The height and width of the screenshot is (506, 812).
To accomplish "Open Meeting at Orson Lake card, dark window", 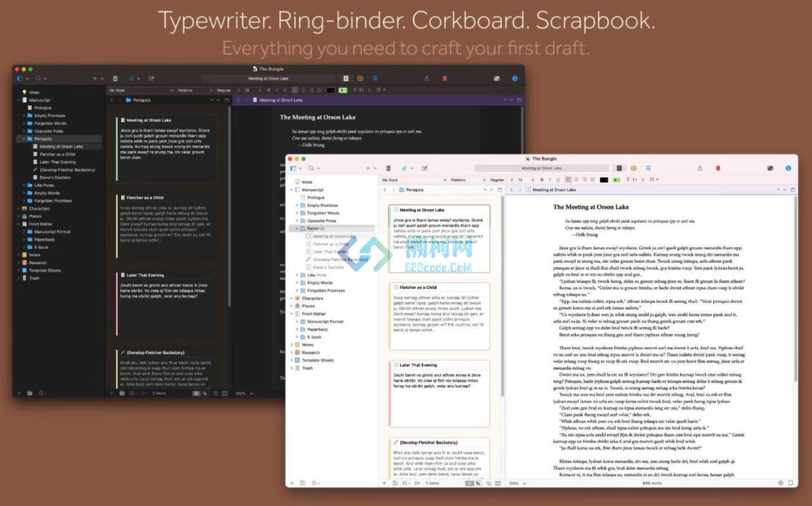I will [167, 148].
